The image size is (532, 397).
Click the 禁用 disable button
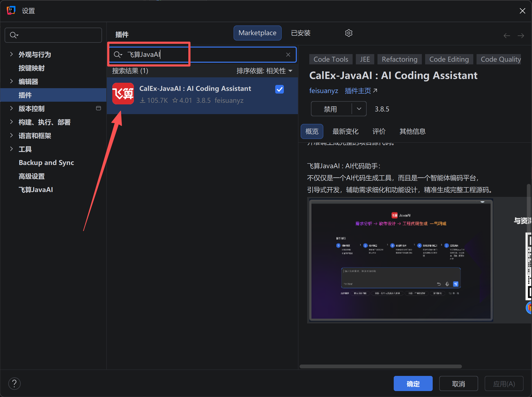coord(331,109)
